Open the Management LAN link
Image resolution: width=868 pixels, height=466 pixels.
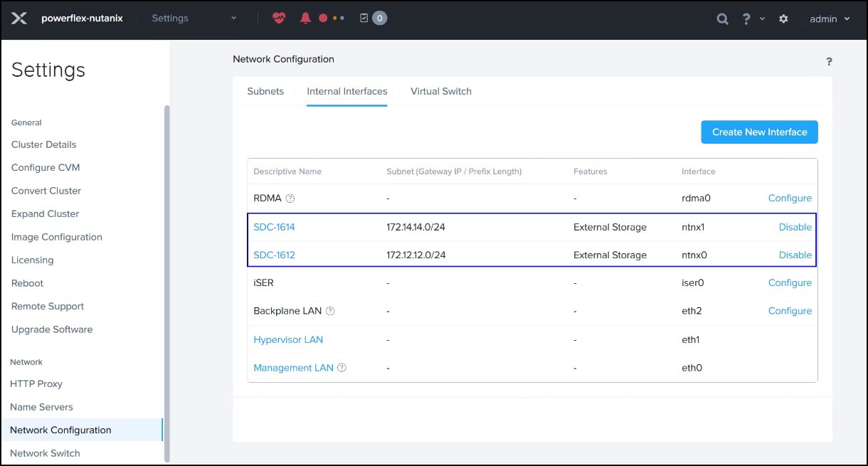(293, 368)
